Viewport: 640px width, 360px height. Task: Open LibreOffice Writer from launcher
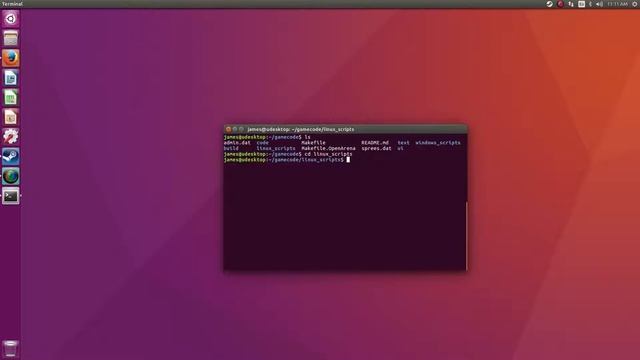(x=11, y=78)
